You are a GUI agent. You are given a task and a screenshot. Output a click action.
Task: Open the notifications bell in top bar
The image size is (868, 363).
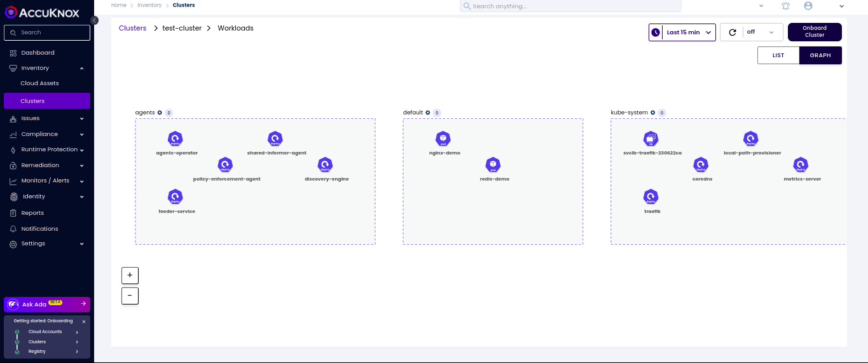tap(786, 6)
